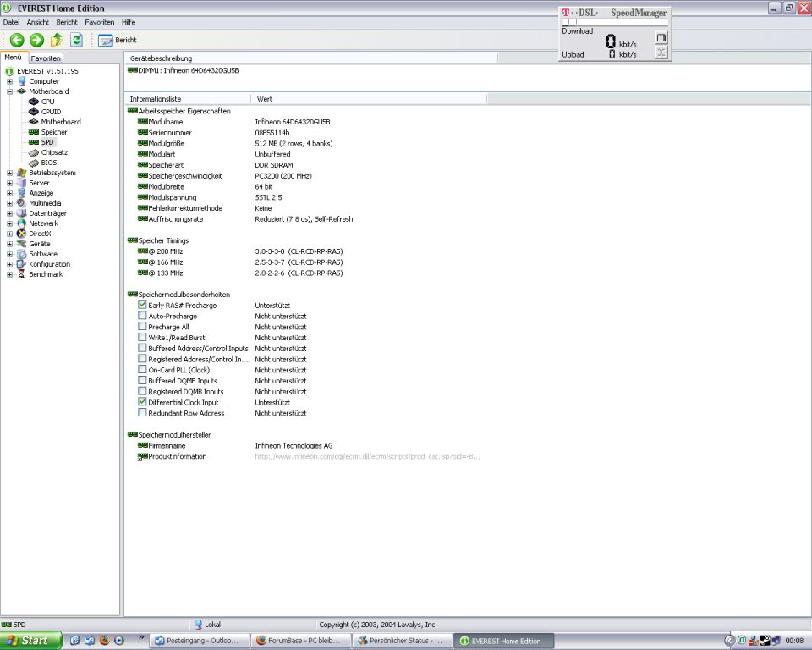Click the green Forward arrow toolbar icon
Viewport: 812px width, 650px height.
pyautogui.click(x=36, y=40)
